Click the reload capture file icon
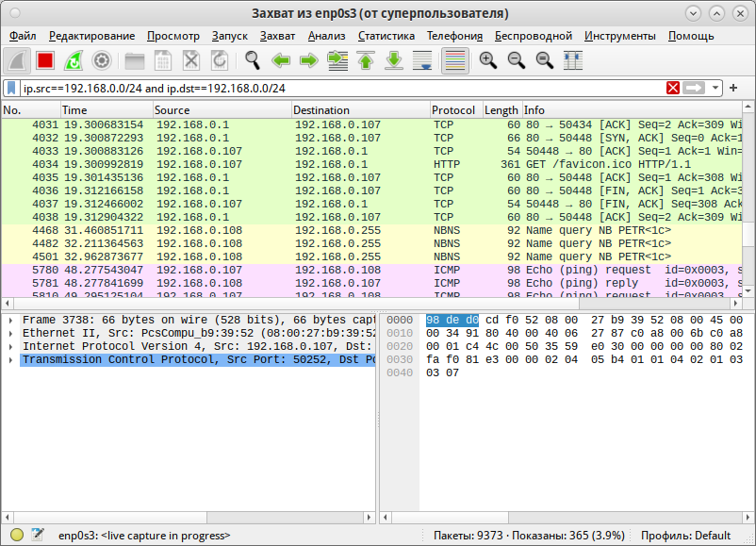Image resolution: width=756 pixels, height=546 pixels. point(220,60)
